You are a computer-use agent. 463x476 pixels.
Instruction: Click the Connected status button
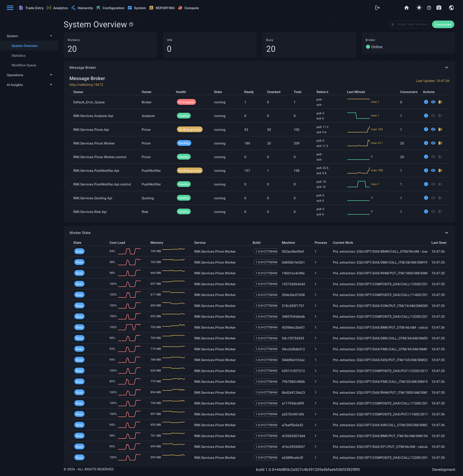(x=443, y=24)
